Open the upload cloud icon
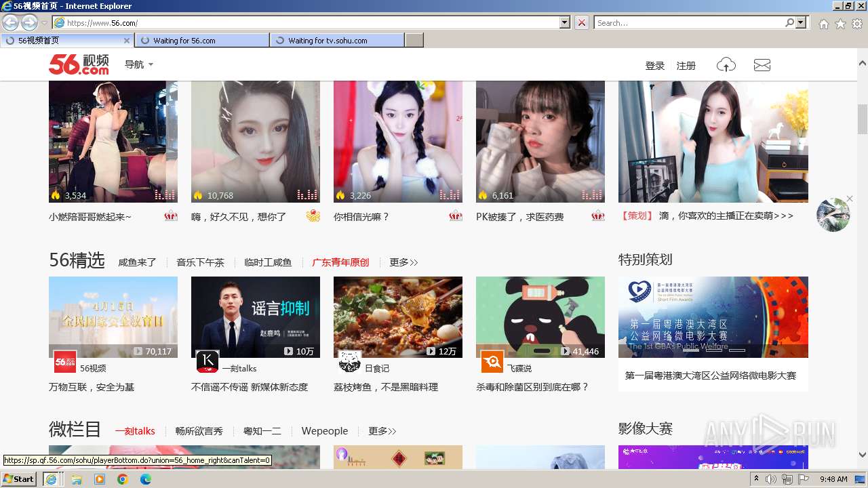This screenshot has width=868, height=488. pyautogui.click(x=726, y=65)
